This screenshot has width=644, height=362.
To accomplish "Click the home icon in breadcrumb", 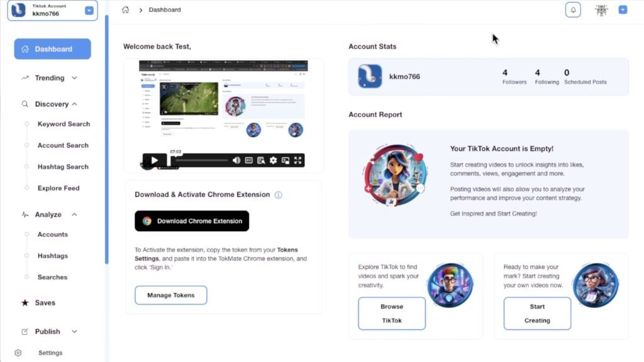I will (126, 10).
